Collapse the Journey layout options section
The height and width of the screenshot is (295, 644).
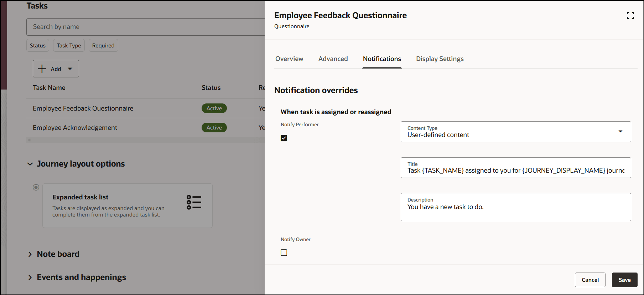click(x=30, y=164)
